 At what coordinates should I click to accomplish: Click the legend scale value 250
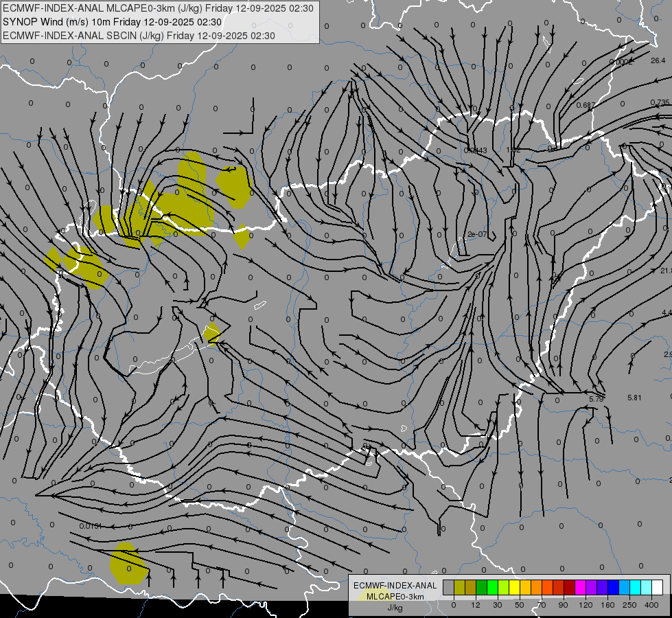[x=629, y=605]
